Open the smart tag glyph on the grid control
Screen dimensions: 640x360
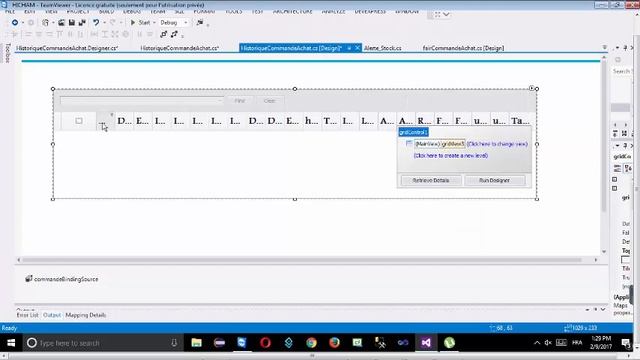[531, 88]
